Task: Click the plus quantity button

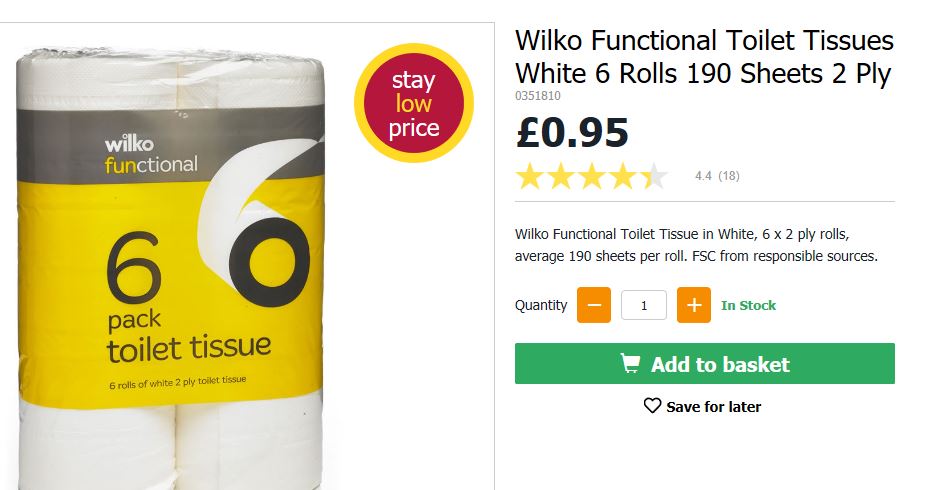Action: coord(694,305)
